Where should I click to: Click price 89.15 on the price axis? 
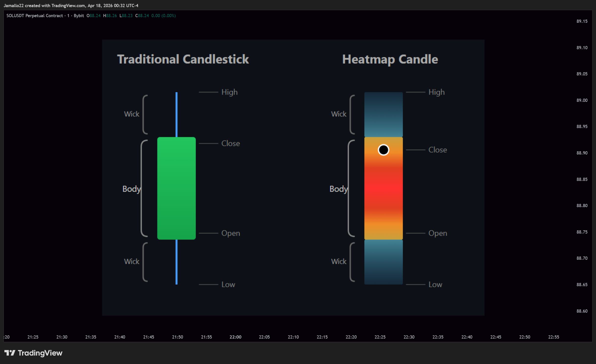pos(582,21)
